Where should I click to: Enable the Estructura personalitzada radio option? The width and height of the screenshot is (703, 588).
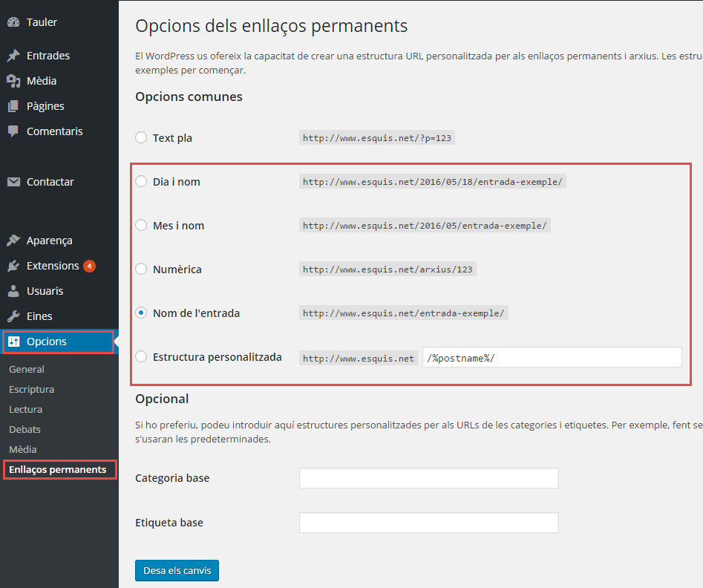(x=141, y=356)
